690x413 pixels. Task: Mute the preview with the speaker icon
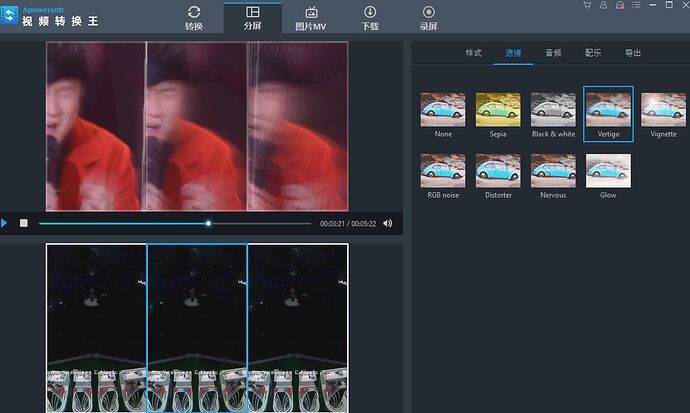click(x=388, y=223)
